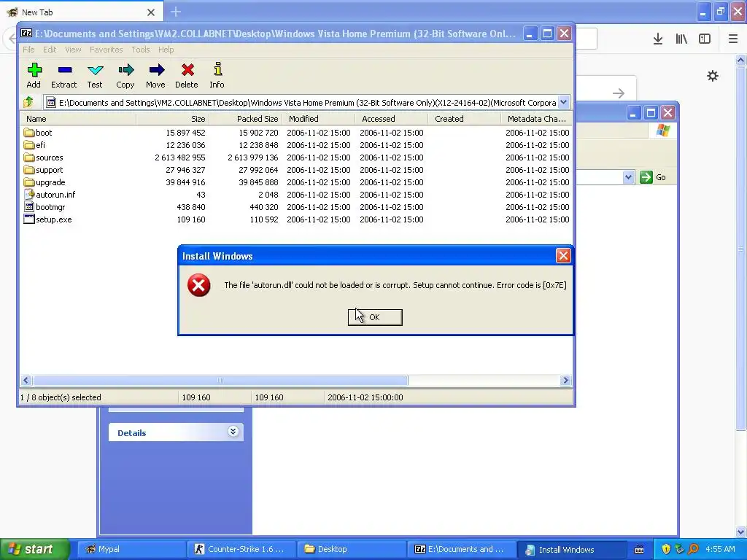The image size is (747, 560).
Task: Toggle the browser sidebar icon
Action: point(705,39)
